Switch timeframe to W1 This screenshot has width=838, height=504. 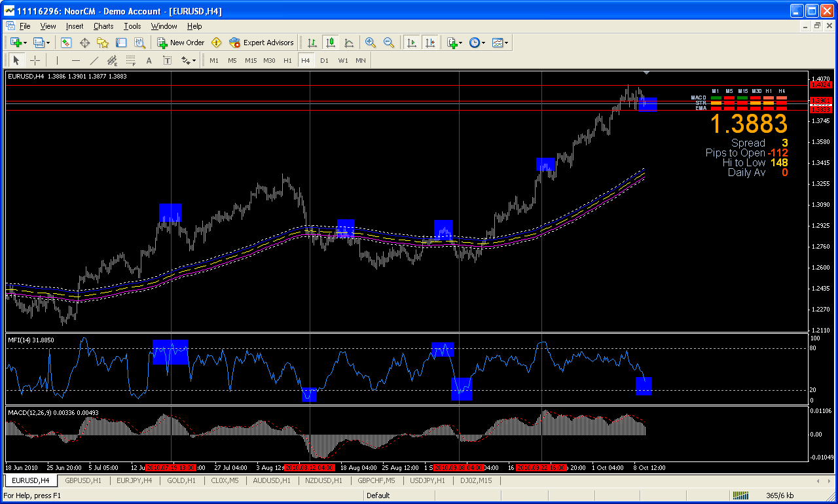[x=343, y=60]
